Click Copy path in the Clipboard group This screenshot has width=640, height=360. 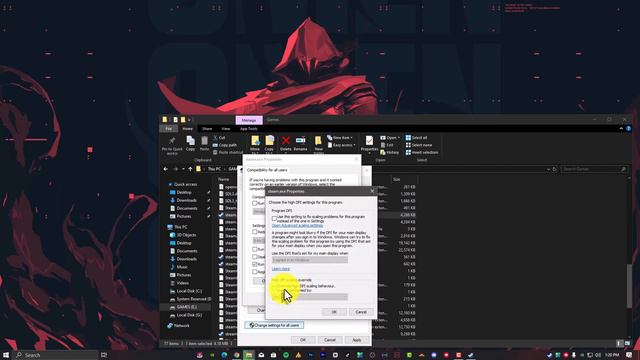point(224,145)
